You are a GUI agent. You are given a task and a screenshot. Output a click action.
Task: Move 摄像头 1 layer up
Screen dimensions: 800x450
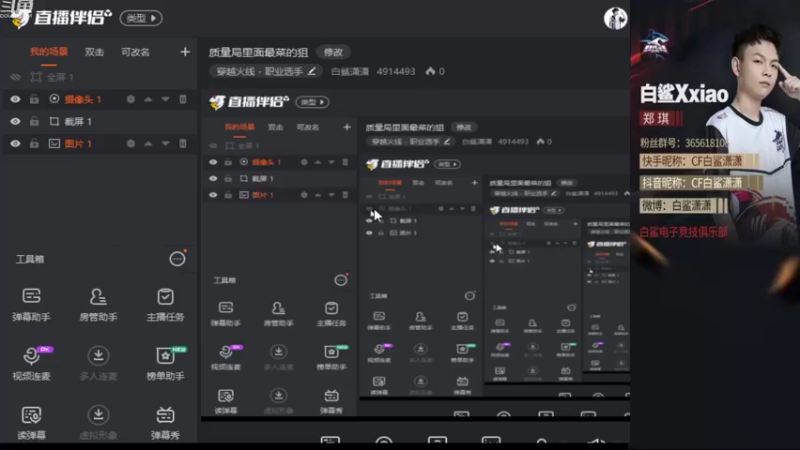(148, 99)
